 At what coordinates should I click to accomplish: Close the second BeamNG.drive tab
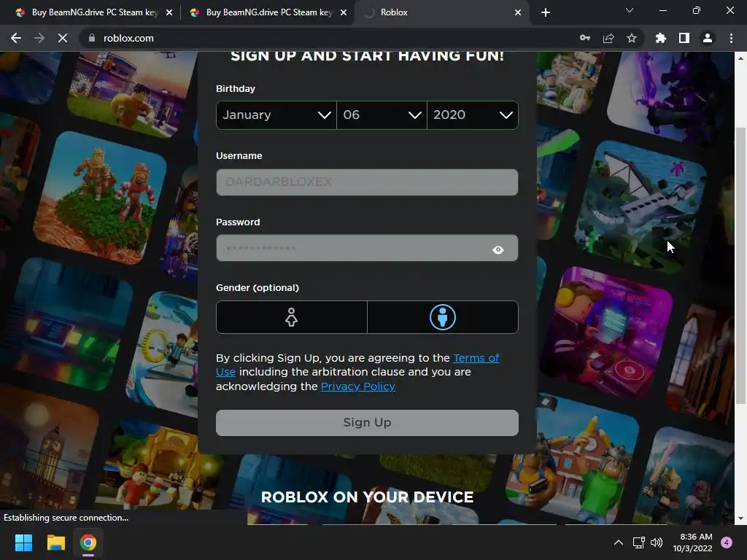(x=344, y=12)
